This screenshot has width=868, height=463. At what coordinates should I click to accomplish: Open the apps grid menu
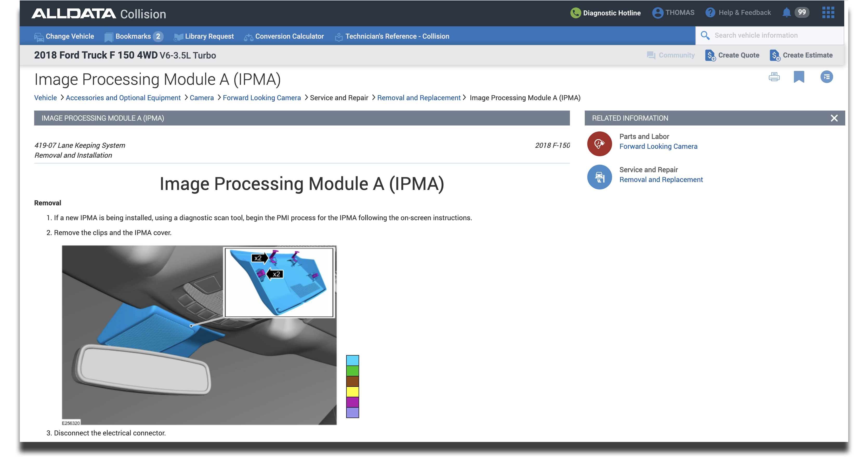pos(828,12)
